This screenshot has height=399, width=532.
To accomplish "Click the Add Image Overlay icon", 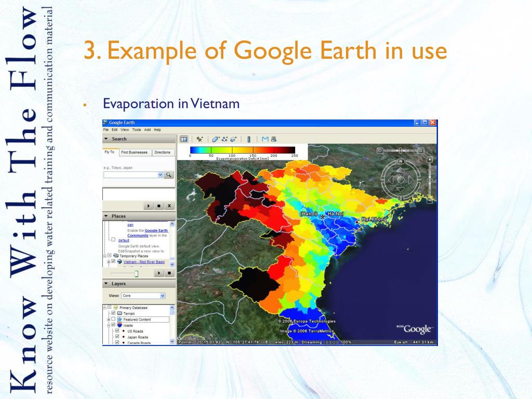I will 233,139.
